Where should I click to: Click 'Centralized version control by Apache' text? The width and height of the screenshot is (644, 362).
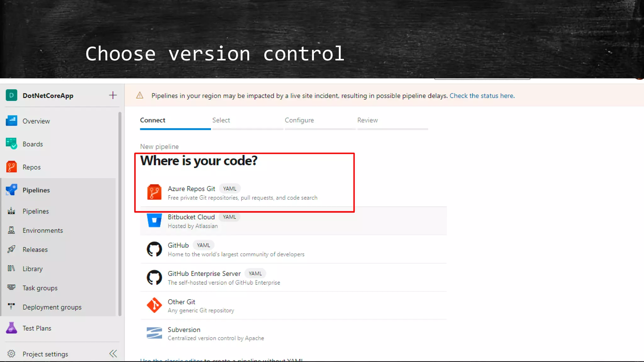[x=216, y=338]
